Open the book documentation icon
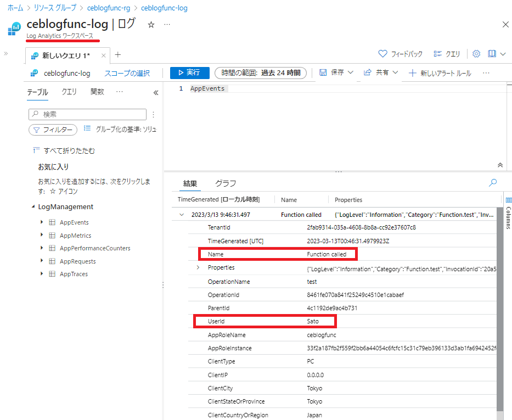The height and width of the screenshot is (420, 512). click(x=492, y=54)
